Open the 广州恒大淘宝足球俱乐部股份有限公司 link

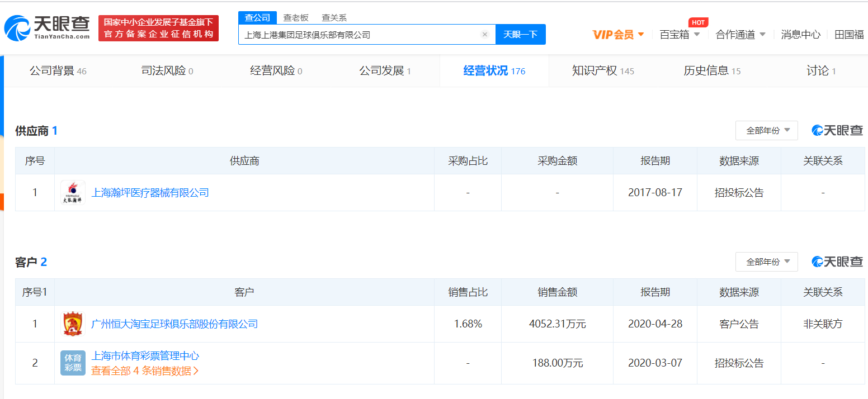(x=174, y=324)
